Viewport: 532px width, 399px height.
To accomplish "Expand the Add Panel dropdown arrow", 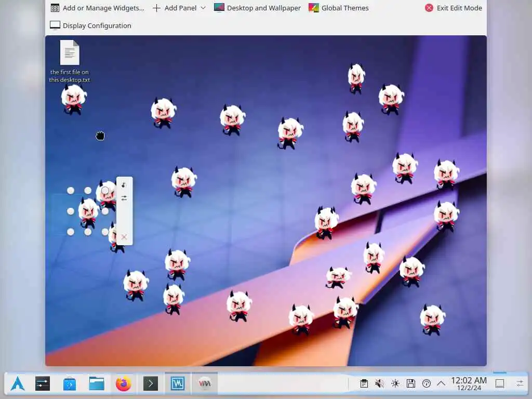I will click(x=203, y=8).
